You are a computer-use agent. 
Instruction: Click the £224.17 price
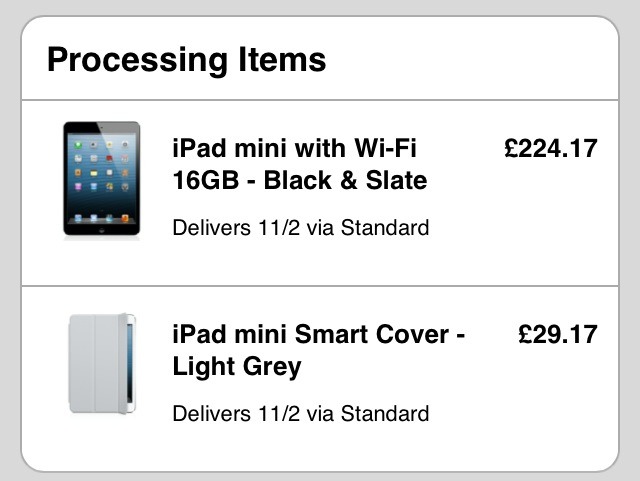550,149
